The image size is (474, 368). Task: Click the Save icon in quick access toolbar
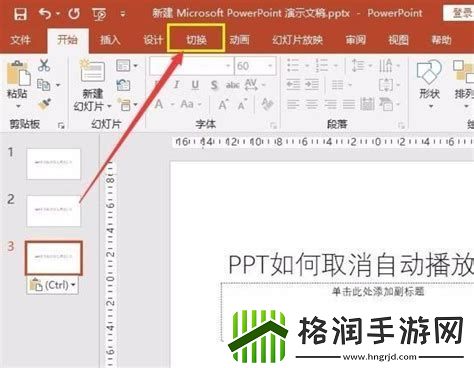(20, 14)
